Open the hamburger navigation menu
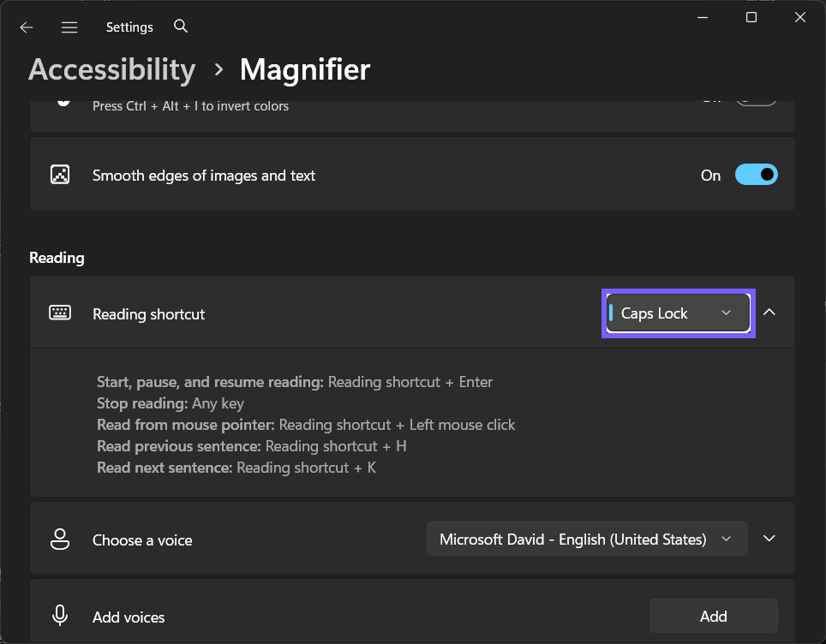The width and height of the screenshot is (826, 644). click(69, 27)
